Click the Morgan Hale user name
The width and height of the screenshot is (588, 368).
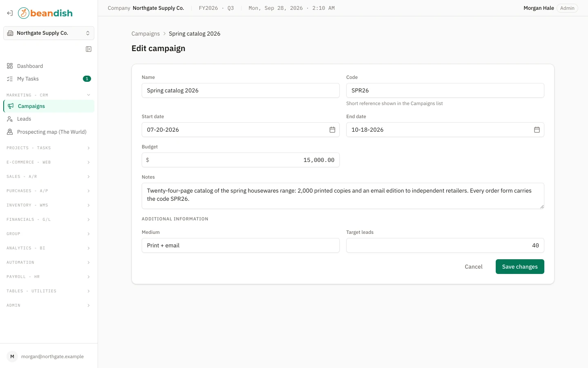pyautogui.click(x=539, y=8)
